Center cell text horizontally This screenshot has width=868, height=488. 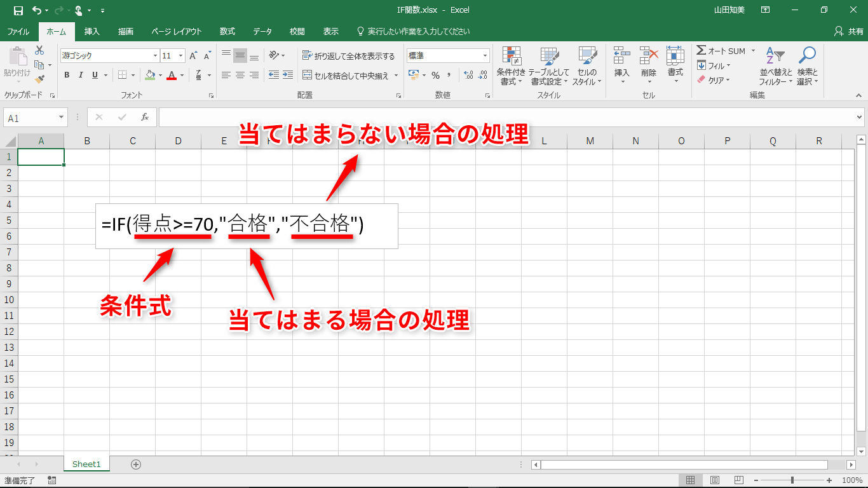click(x=240, y=75)
